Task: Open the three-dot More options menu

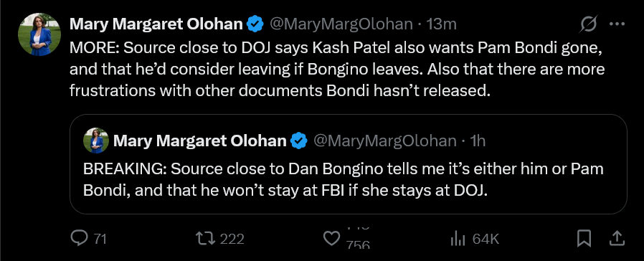Action: 617,24
